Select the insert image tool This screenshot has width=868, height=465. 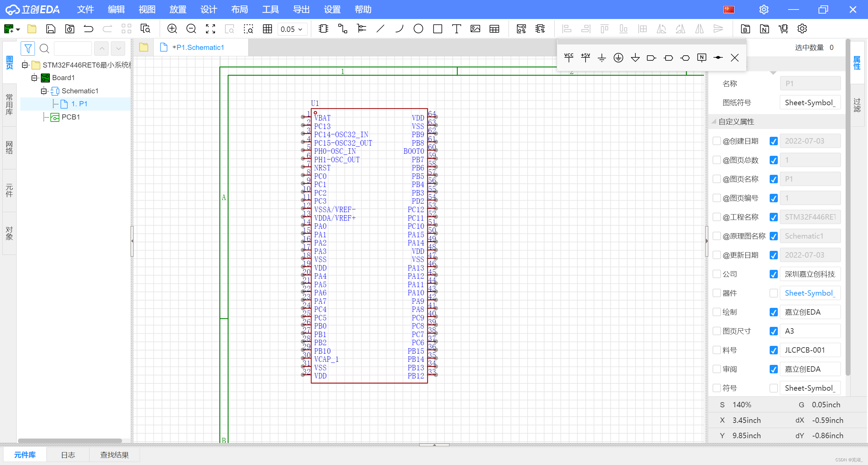(x=475, y=29)
